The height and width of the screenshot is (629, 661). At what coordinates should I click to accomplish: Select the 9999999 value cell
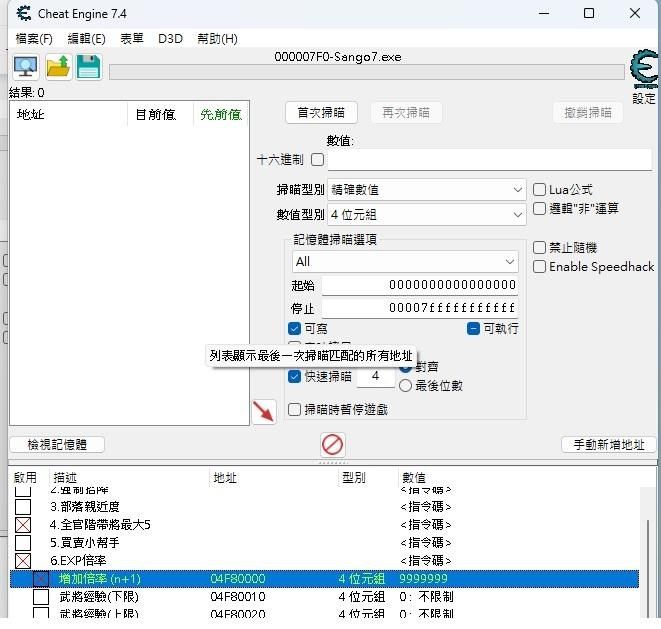click(x=423, y=579)
